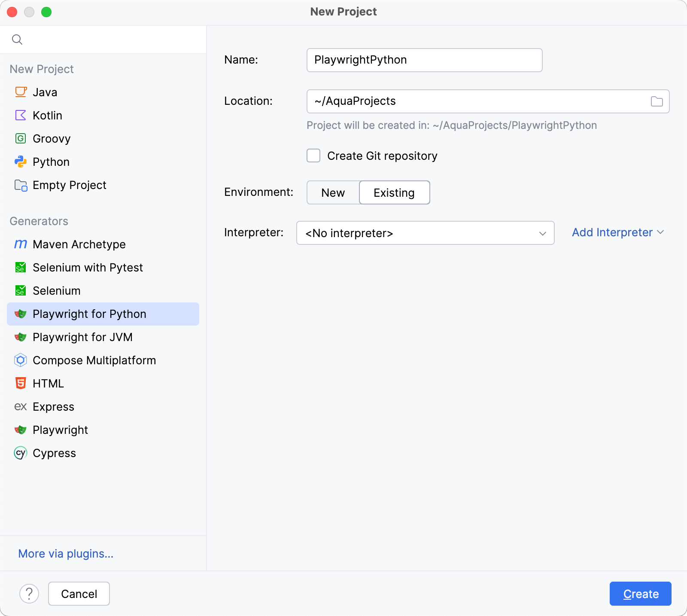The height and width of the screenshot is (616, 687).
Task: Open the Interpreter dropdown
Action: pyautogui.click(x=425, y=233)
